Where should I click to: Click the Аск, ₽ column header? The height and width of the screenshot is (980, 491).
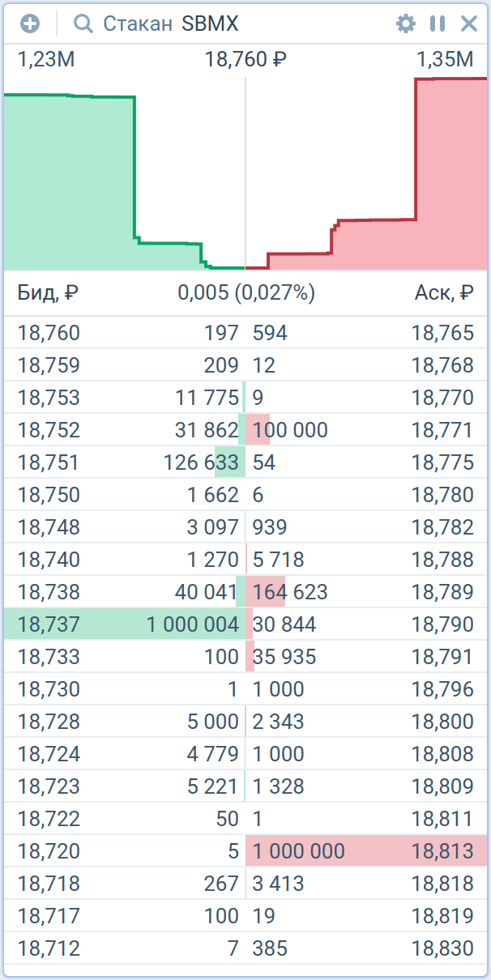443,292
